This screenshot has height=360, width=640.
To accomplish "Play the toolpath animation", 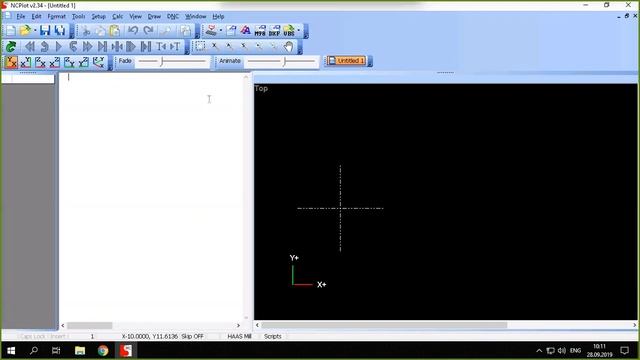I will [58, 47].
